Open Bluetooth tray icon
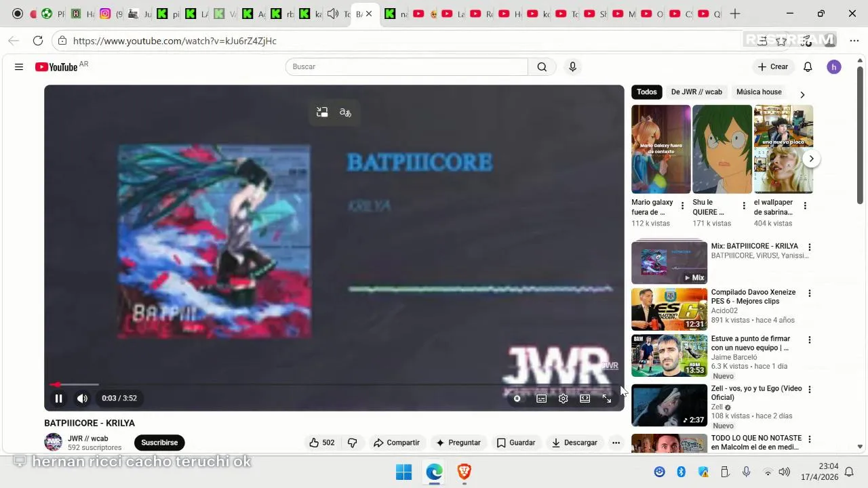 (x=682, y=472)
